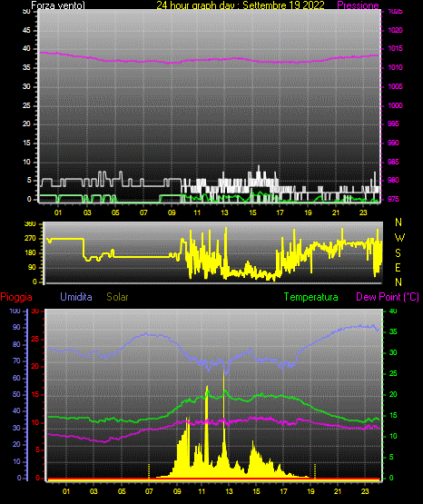Select the Solar legend label
Image resolution: width=423 pixels, height=504 pixels.
pos(117,297)
